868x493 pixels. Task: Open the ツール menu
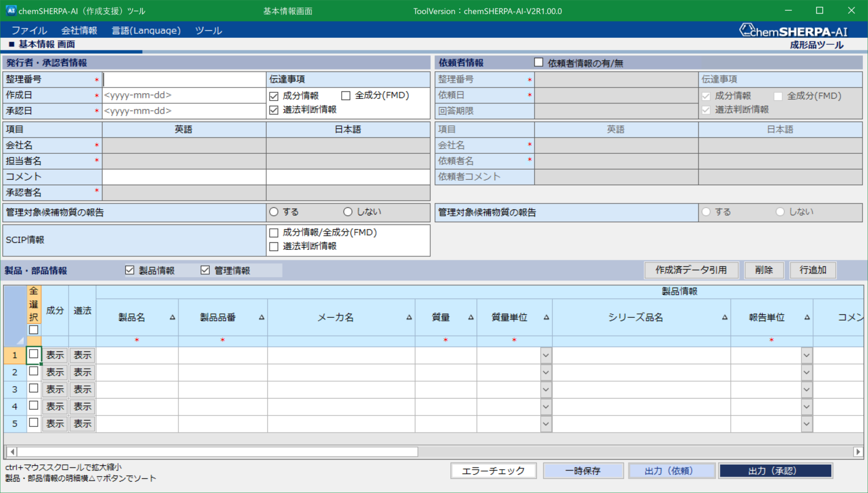click(207, 31)
